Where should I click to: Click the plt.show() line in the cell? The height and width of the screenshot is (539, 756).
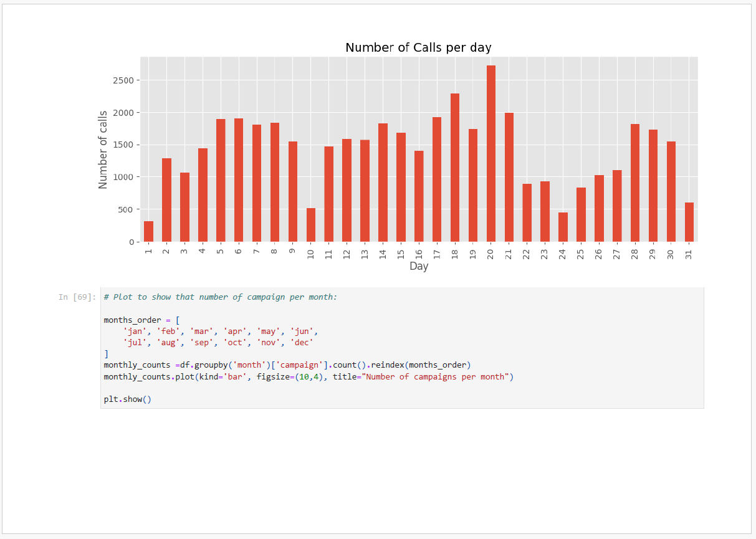(128, 399)
